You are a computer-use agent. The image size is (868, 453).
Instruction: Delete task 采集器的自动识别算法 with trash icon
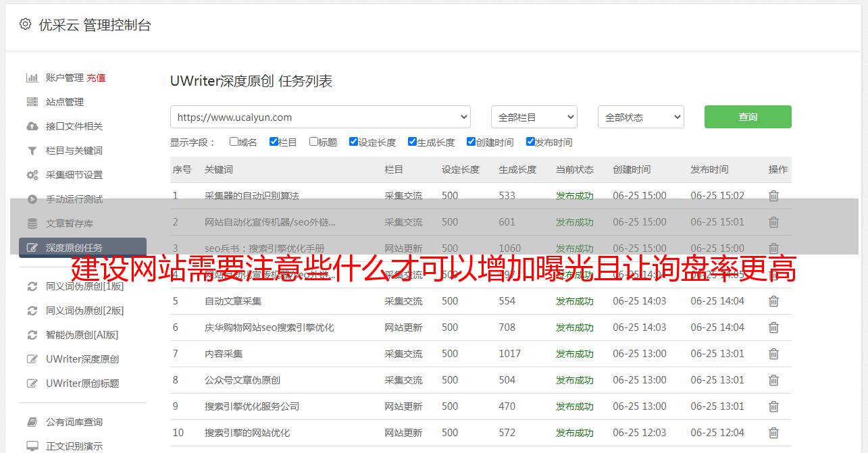tap(773, 196)
